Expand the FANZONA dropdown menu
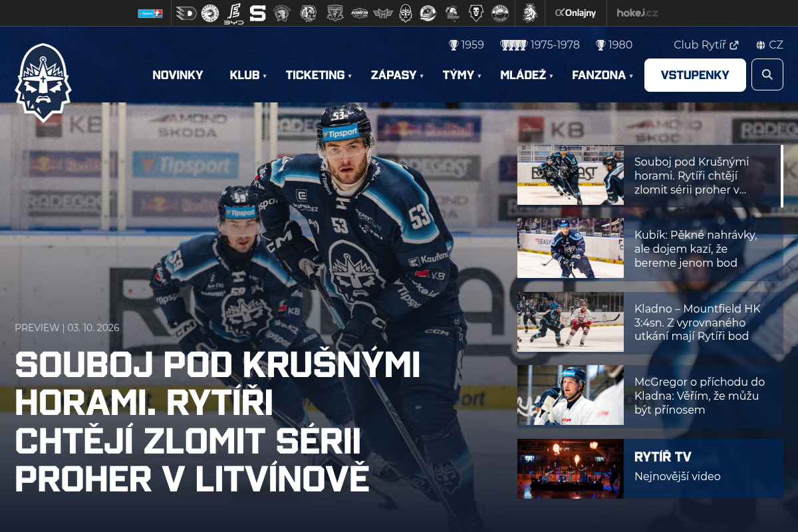Viewport: 798px width, 532px height. point(602,75)
